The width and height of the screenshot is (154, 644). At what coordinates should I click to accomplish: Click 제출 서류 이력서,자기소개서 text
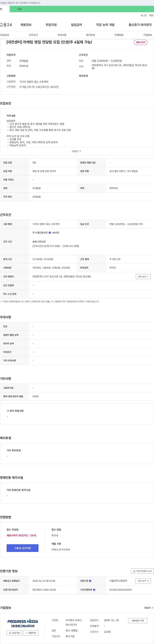[60, 550]
